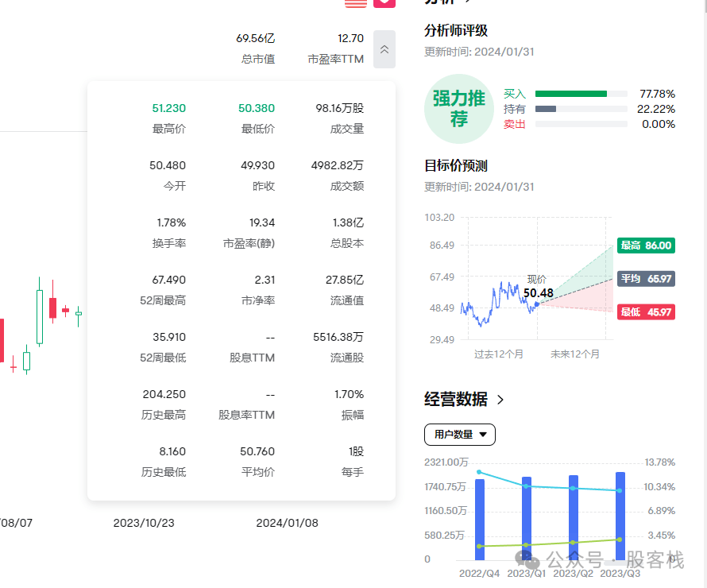Click the red heart favorite icon
The height and width of the screenshot is (588, 707).
(x=384, y=2)
